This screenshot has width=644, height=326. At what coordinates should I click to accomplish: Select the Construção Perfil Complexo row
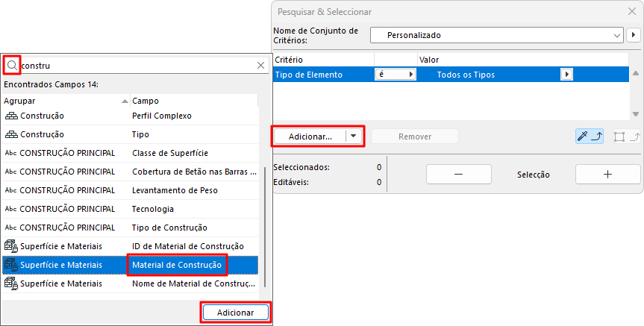click(130, 116)
